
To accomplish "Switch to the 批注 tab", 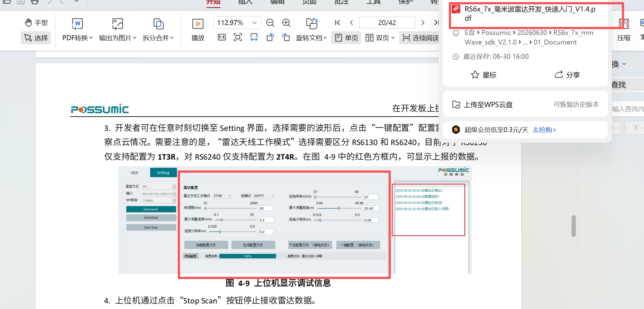I will (341, 2).
